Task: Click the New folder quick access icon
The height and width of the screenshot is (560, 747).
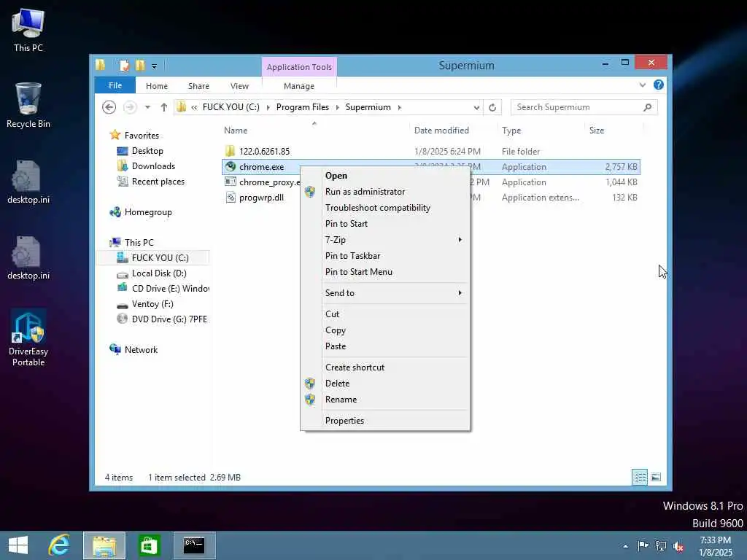Action: [140, 65]
